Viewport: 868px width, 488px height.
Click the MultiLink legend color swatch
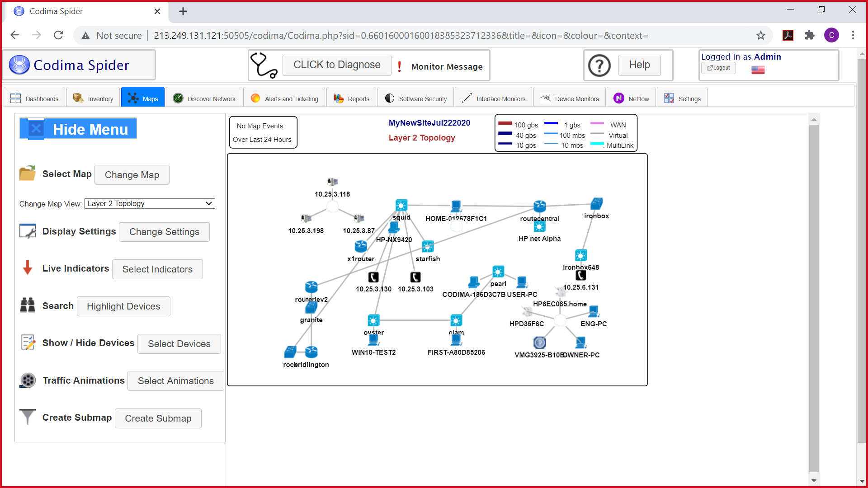[x=597, y=144]
